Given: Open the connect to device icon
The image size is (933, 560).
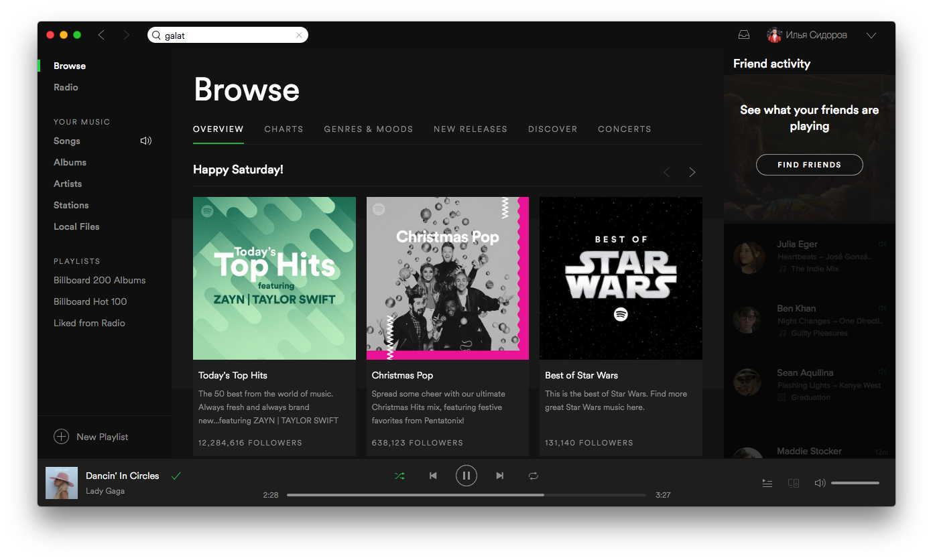Looking at the screenshot, I should (794, 483).
